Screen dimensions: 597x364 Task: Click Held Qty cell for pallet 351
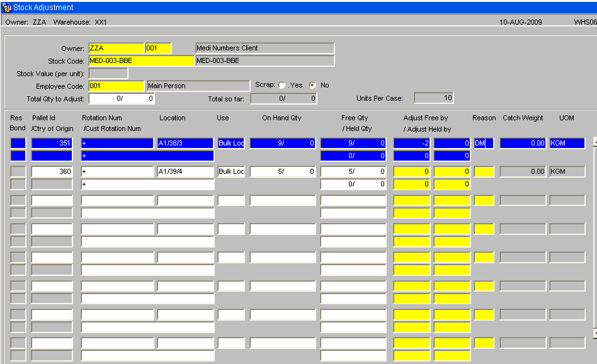(353, 156)
